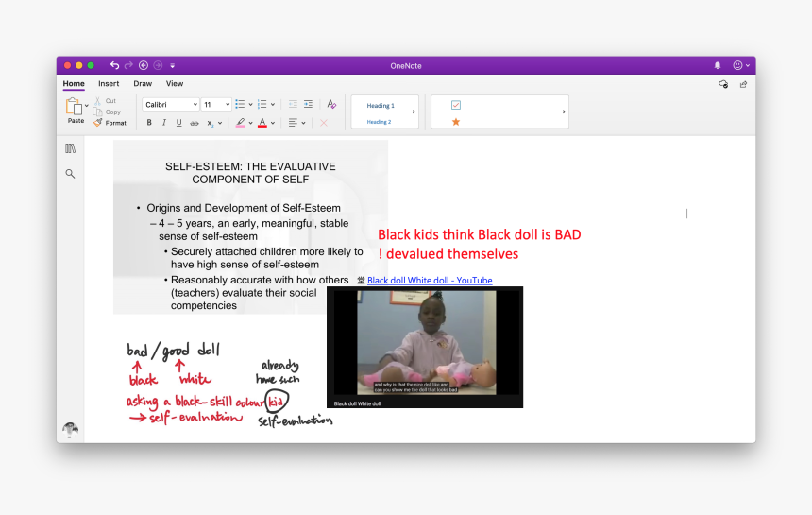This screenshot has width=812, height=515.
Task: Open the notifications bell
Action: pos(717,65)
